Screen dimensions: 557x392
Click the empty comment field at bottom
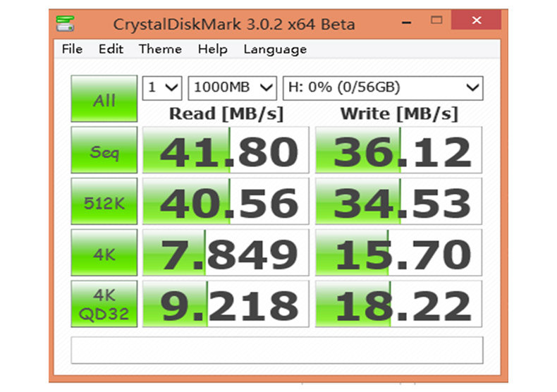[x=277, y=350]
